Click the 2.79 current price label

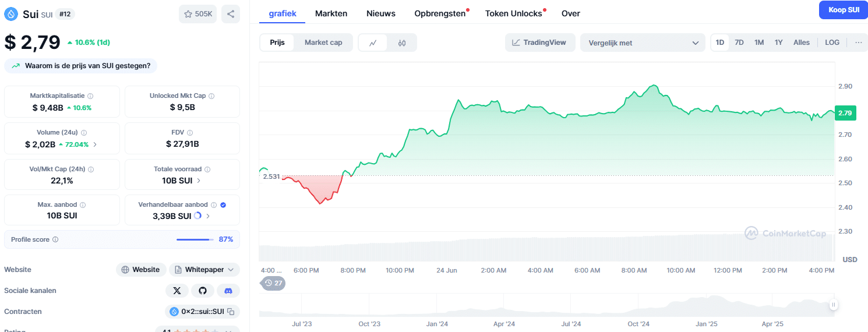(x=845, y=113)
